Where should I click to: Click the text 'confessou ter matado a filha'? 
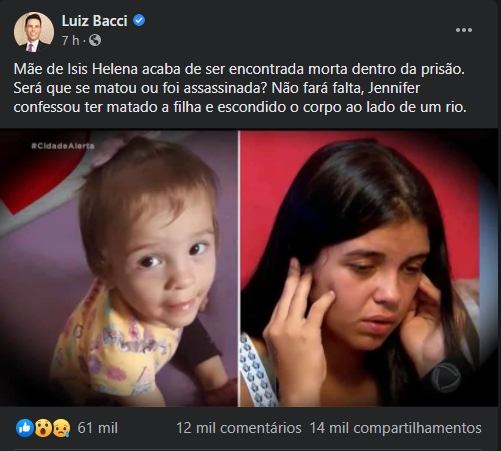pos(107,107)
